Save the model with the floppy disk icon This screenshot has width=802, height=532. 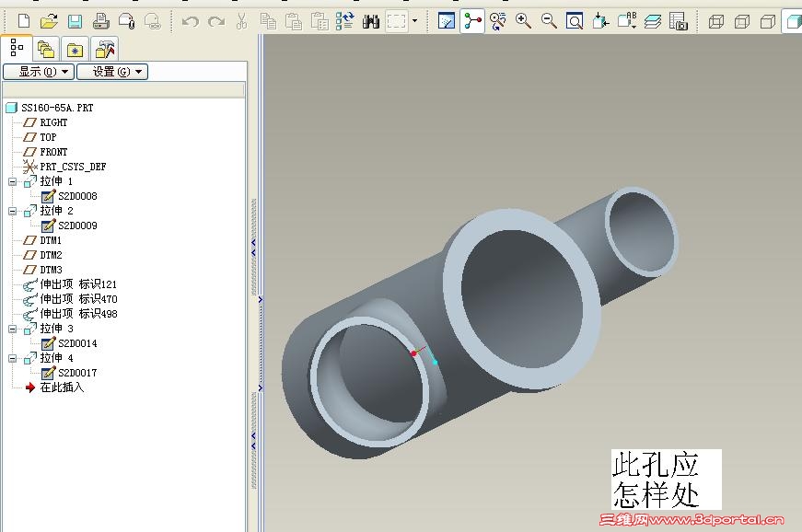[76, 21]
